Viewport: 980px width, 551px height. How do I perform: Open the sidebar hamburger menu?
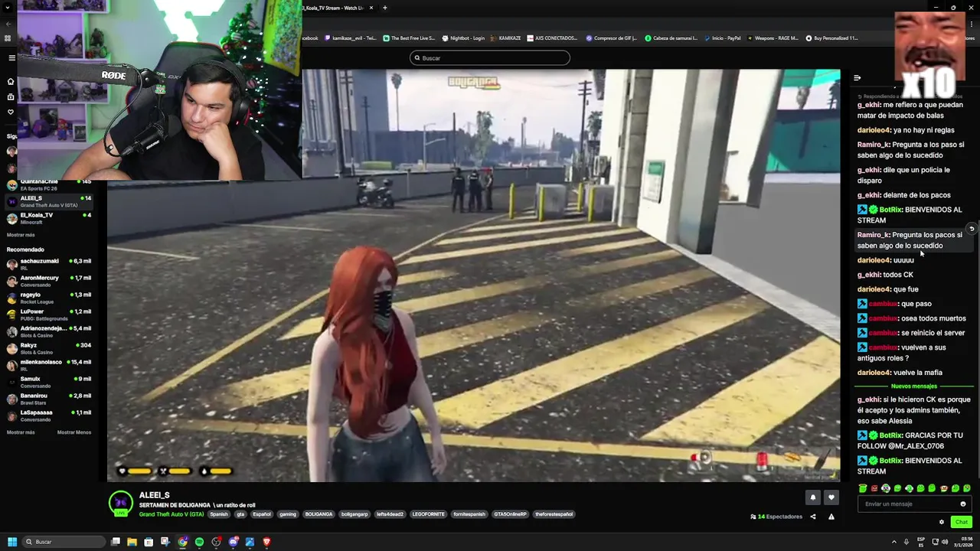pos(11,57)
